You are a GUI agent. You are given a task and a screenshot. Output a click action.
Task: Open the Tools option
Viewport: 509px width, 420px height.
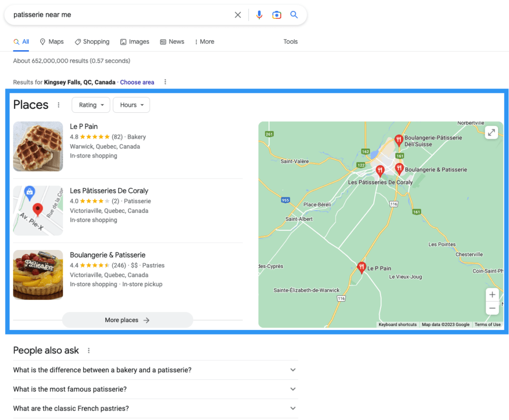[x=290, y=42]
